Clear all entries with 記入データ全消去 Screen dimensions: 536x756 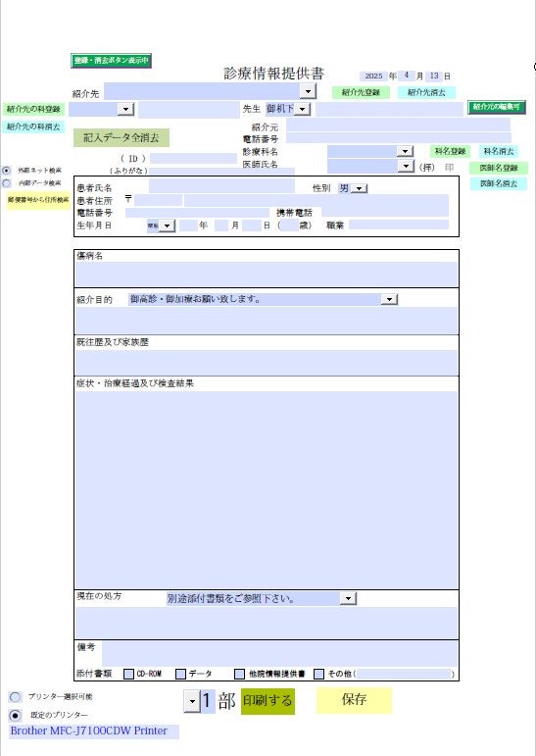click(122, 138)
